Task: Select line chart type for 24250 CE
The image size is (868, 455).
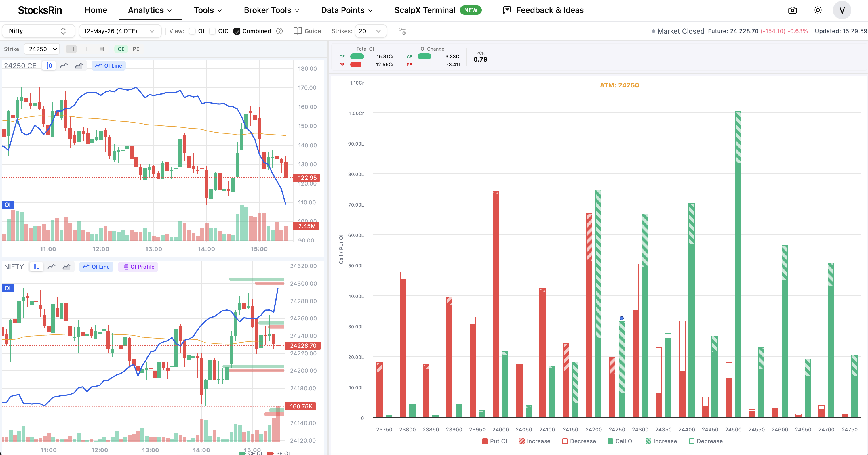Action: coord(64,65)
